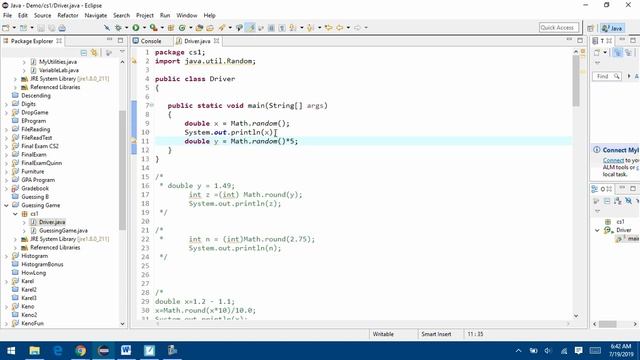Click the Eclipse icon in Windows taskbar
This screenshot has height=360, width=640.
click(104, 350)
